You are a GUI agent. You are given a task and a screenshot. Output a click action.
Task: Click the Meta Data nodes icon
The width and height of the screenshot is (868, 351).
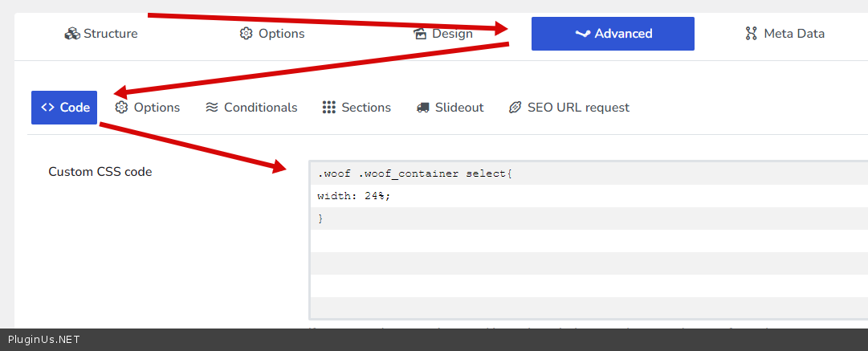click(x=752, y=34)
